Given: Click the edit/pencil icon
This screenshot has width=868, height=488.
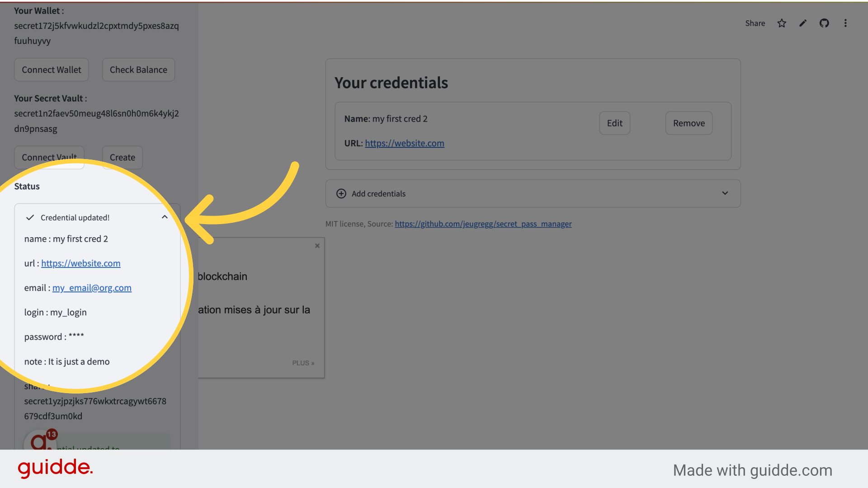Looking at the screenshot, I should coord(803,23).
